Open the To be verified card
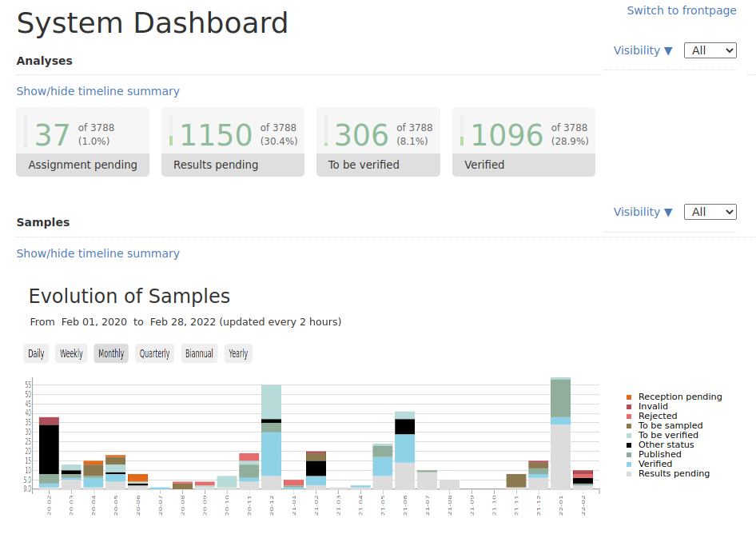The height and width of the screenshot is (538, 756). (x=378, y=141)
